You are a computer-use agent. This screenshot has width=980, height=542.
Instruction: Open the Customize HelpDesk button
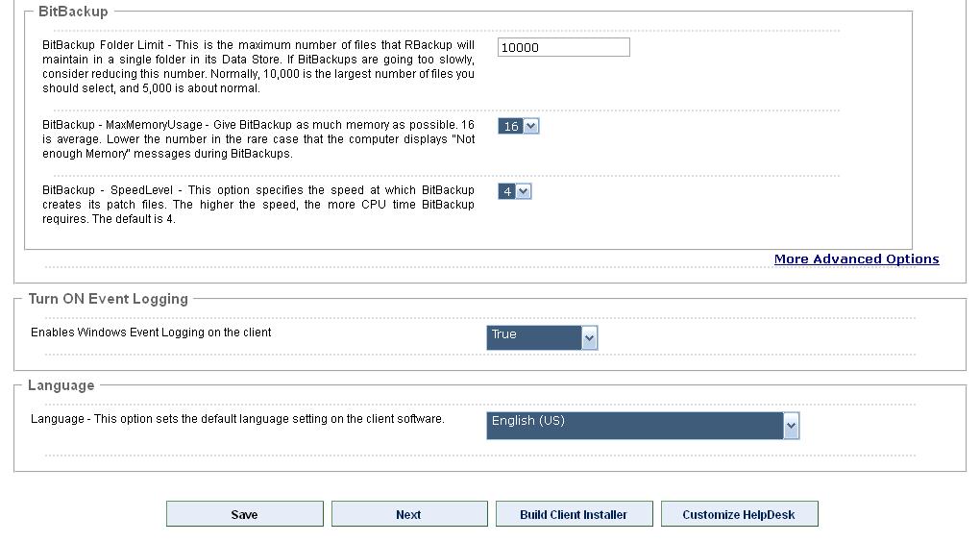coord(739,514)
